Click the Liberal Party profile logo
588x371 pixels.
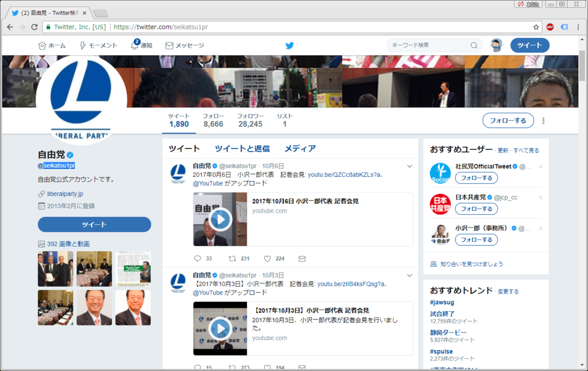click(81, 101)
